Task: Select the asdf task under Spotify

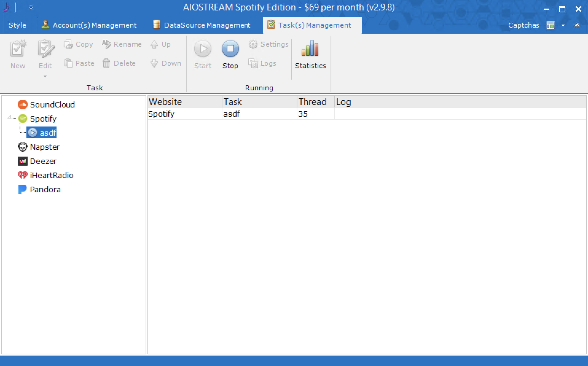Action: click(48, 133)
